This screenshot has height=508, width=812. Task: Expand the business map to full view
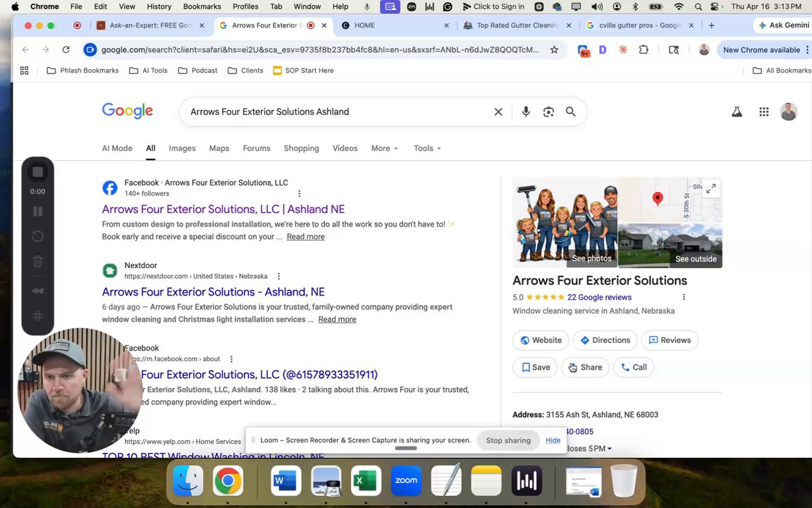[711, 188]
